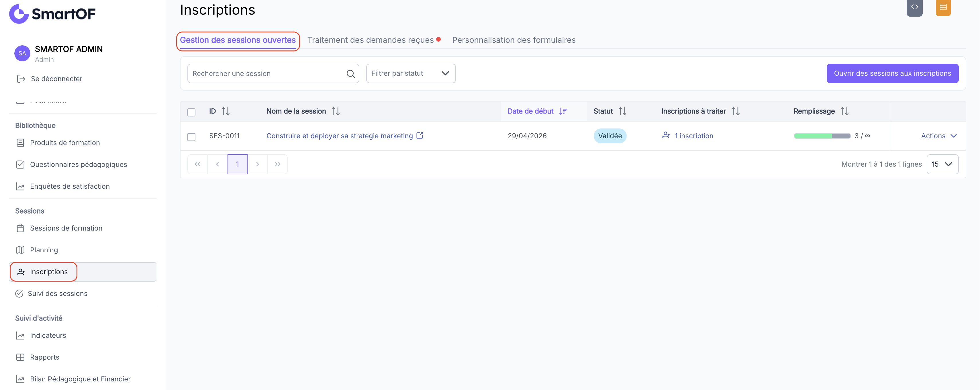The width and height of the screenshot is (980, 390).
Task: Click the Indicateurs chart icon
Action: pyautogui.click(x=20, y=336)
